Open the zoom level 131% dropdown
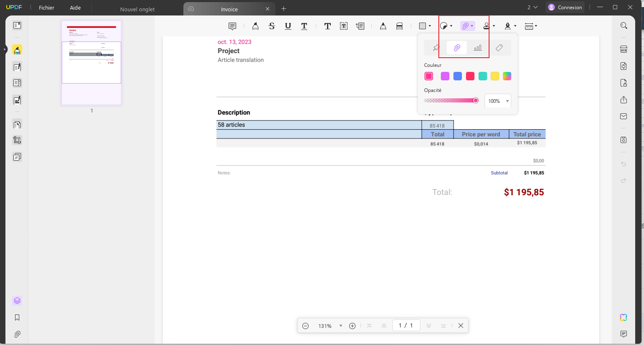This screenshot has width=644, height=345. 341,326
